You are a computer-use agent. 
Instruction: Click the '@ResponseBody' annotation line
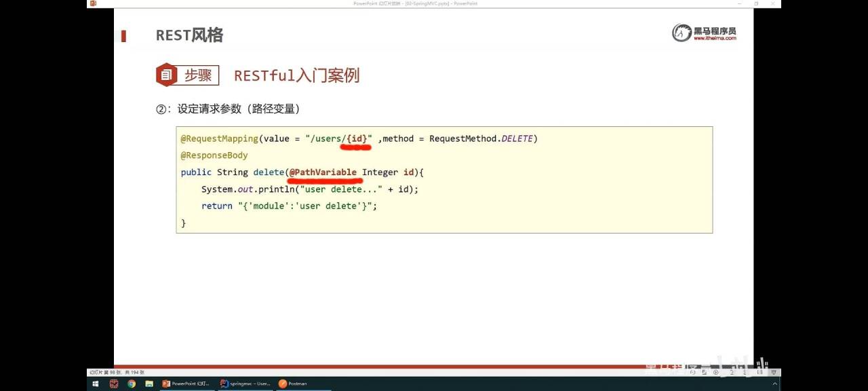pyautogui.click(x=214, y=155)
